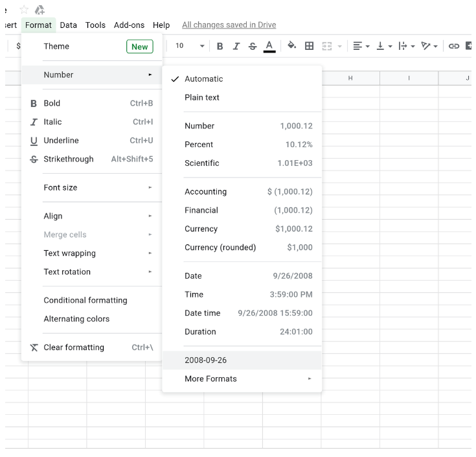476x457 pixels.
Task: Click "All changes saved in Drive" link
Action: click(229, 25)
